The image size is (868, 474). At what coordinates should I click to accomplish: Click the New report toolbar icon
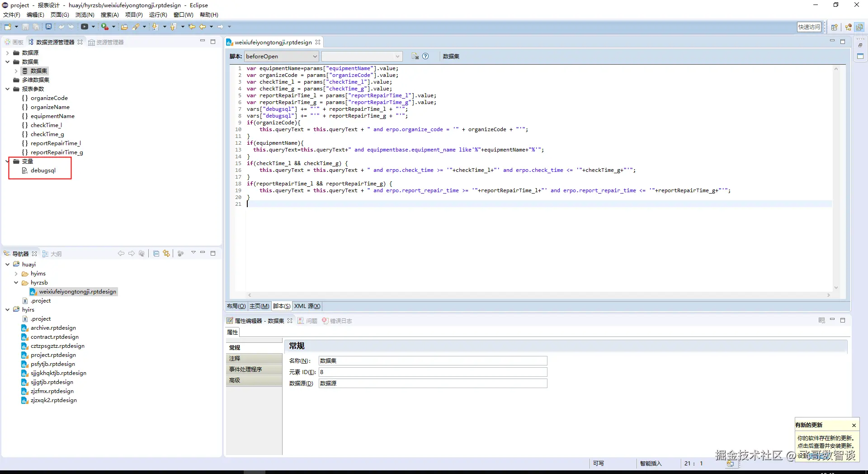coord(8,27)
